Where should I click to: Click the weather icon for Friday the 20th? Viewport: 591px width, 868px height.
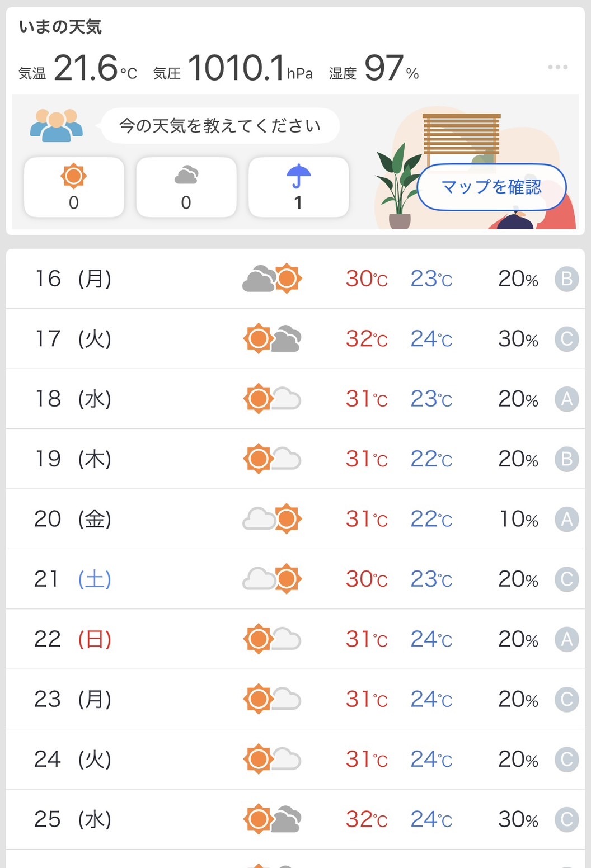[x=273, y=518]
